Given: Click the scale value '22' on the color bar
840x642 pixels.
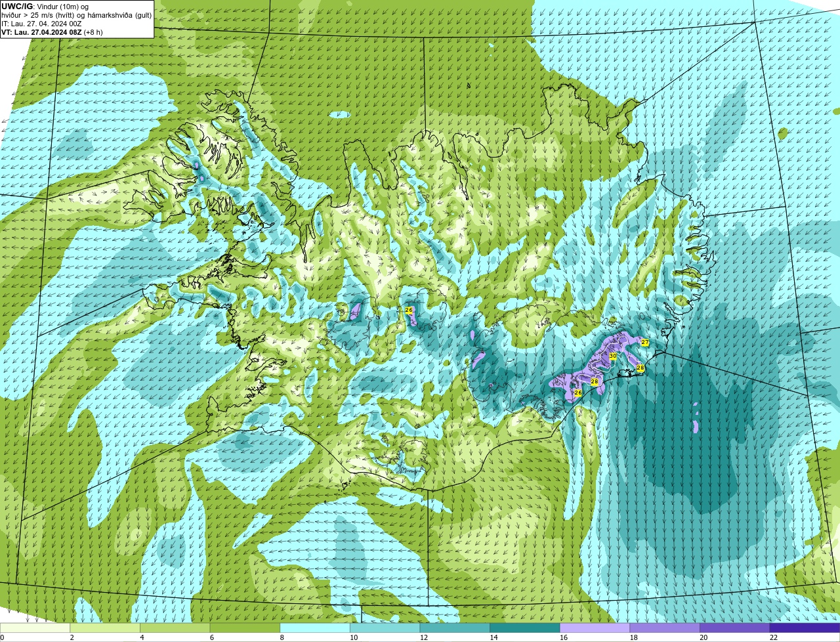Looking at the screenshot, I should pyautogui.click(x=774, y=637).
